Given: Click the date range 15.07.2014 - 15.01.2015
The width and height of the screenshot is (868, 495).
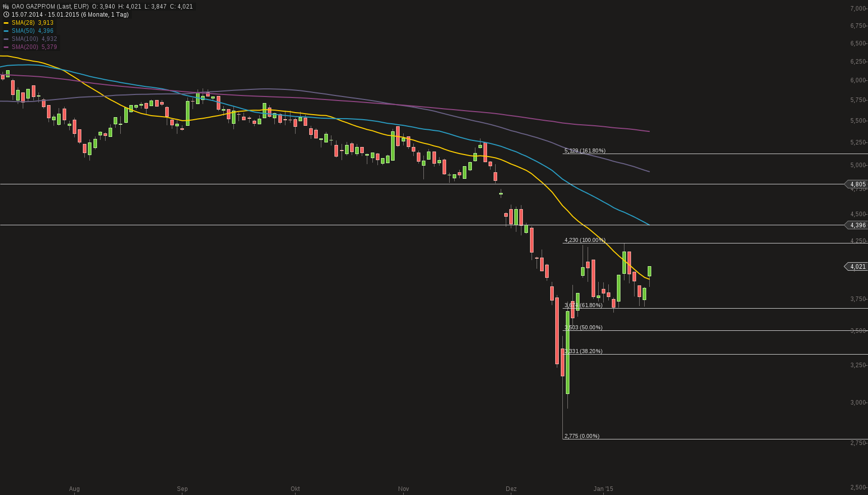Looking at the screenshot, I should pyautogui.click(x=45, y=15).
